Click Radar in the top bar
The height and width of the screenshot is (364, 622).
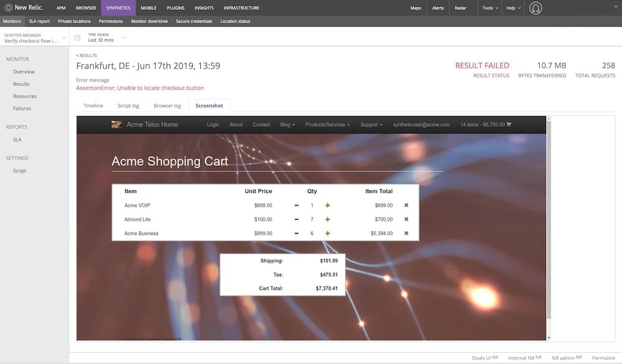pyautogui.click(x=460, y=8)
